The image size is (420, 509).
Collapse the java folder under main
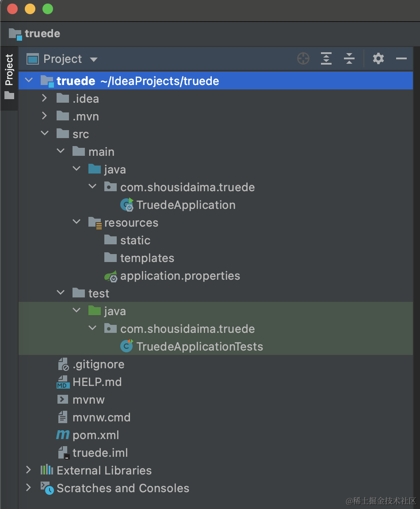pyautogui.click(x=76, y=169)
